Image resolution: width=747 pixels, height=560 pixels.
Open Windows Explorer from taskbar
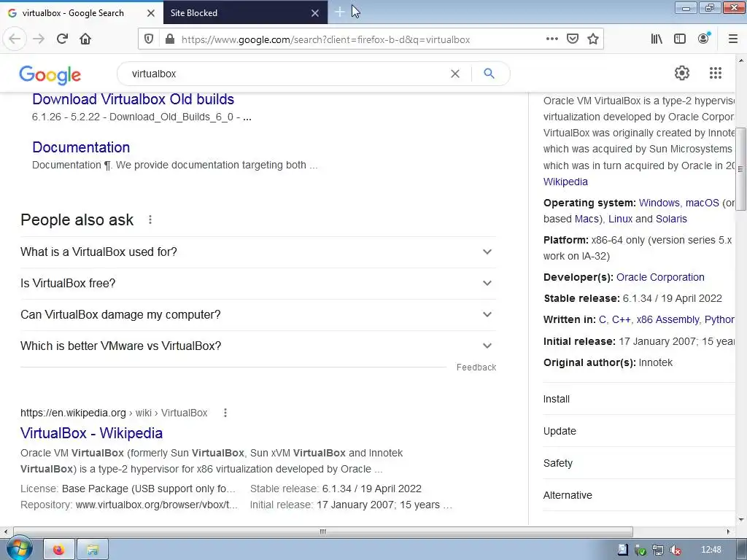click(x=93, y=550)
